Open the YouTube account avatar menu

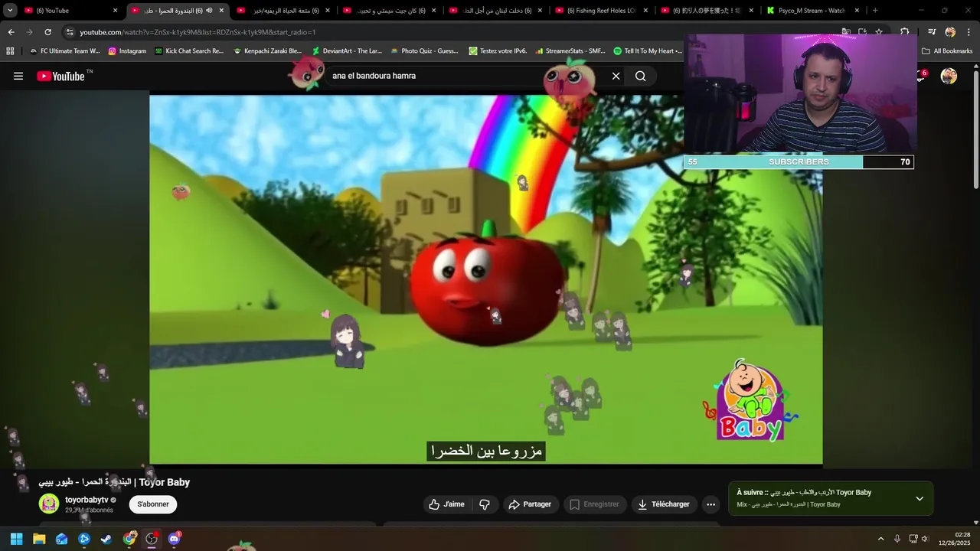tap(949, 76)
